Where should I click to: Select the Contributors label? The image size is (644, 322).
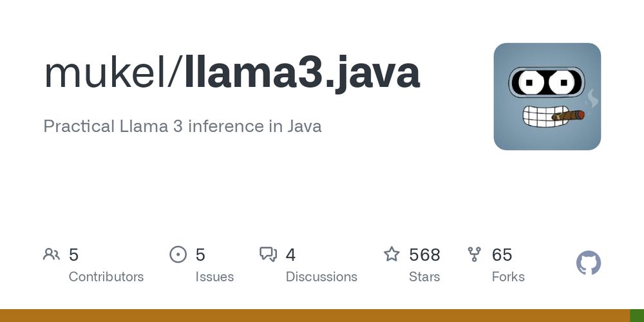(106, 277)
